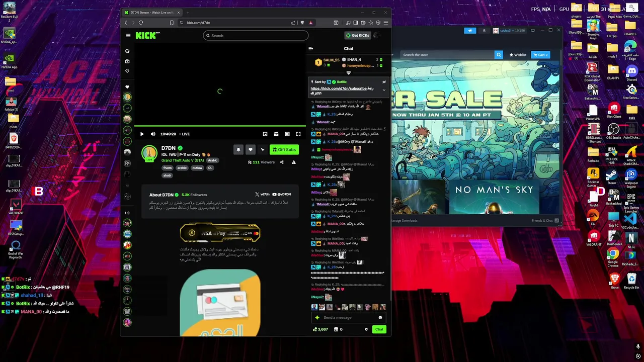Open Steam announcements megaphone button

point(470,31)
